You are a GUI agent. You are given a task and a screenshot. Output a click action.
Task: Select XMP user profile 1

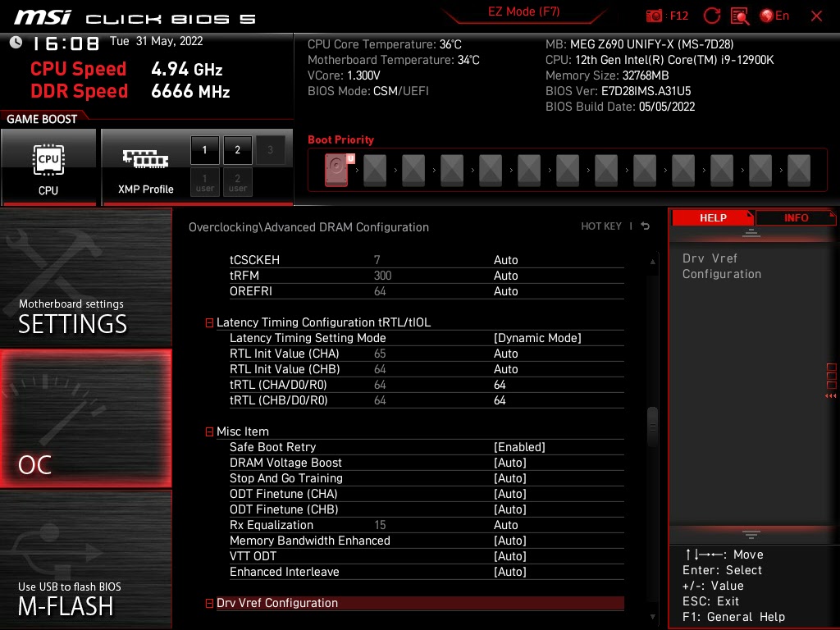point(204,182)
